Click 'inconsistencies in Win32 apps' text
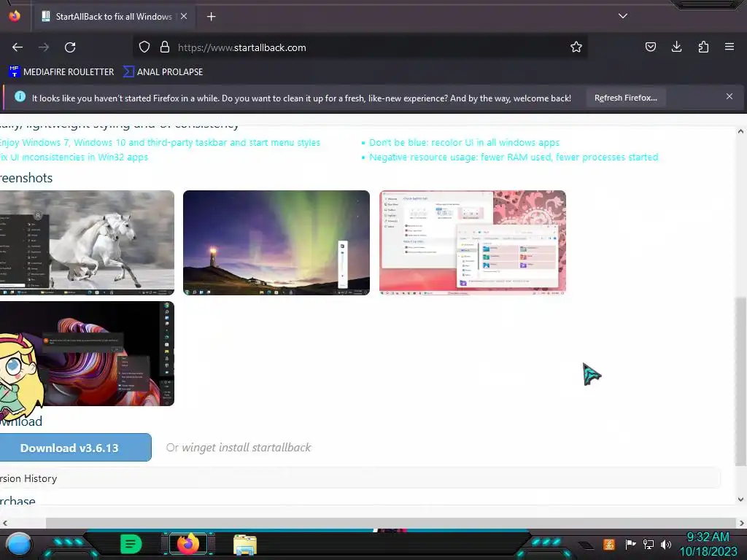The image size is (747, 560). coord(74,157)
